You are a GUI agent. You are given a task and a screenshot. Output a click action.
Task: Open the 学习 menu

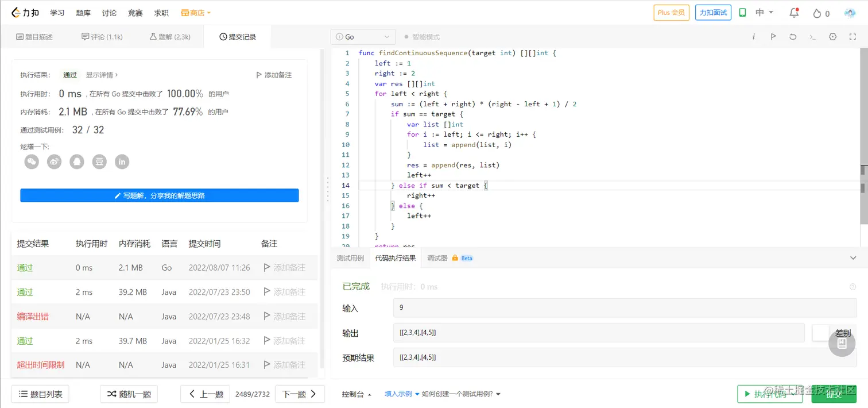[57, 13]
